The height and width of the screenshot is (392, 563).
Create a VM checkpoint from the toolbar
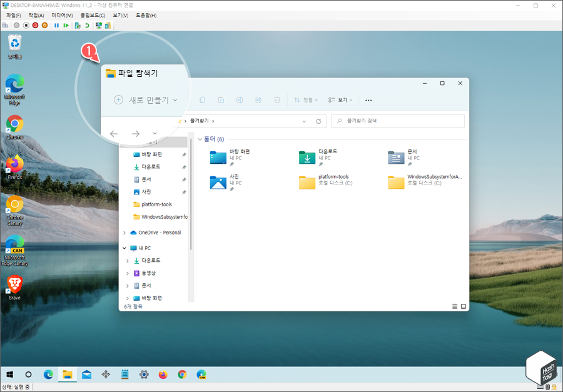78,26
